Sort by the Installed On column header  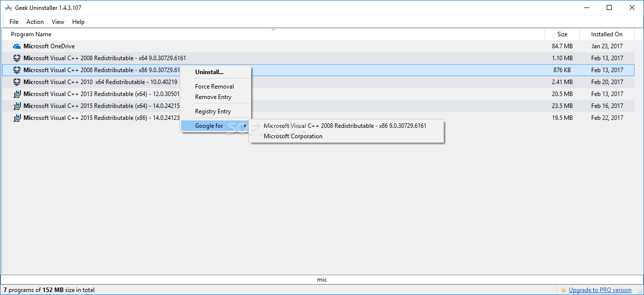(607, 34)
